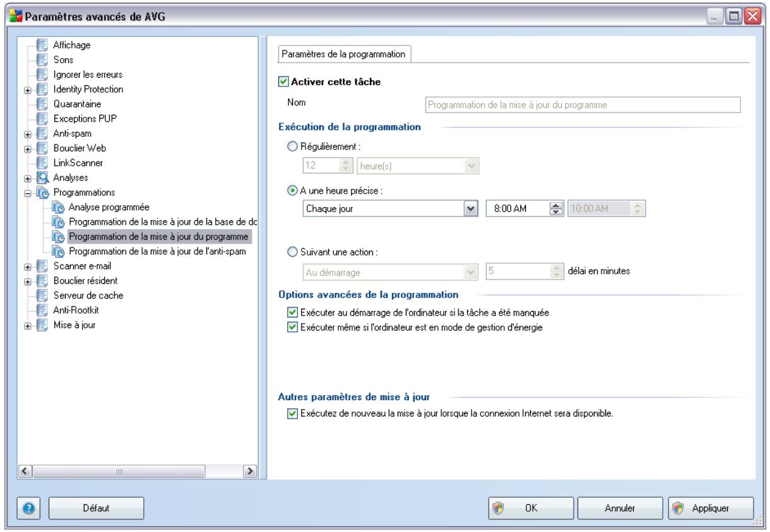The height and width of the screenshot is (532, 770).
Task: Click the tree scrollbar right arrow
Action: (x=250, y=471)
